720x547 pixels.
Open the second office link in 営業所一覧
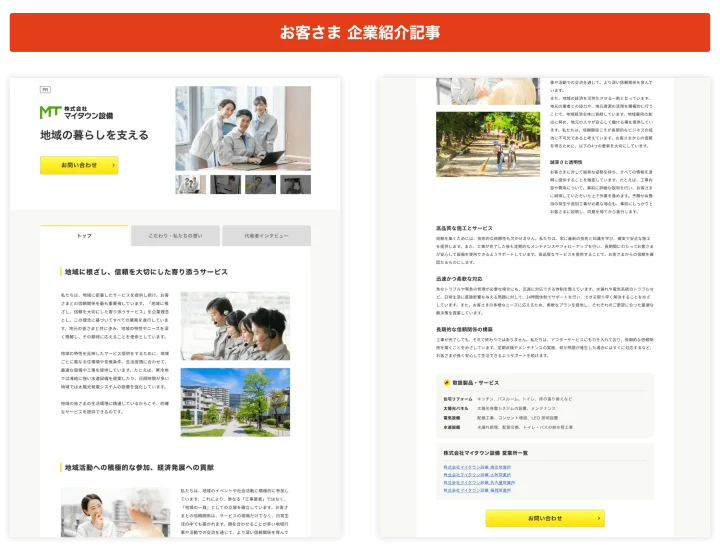tap(477, 475)
